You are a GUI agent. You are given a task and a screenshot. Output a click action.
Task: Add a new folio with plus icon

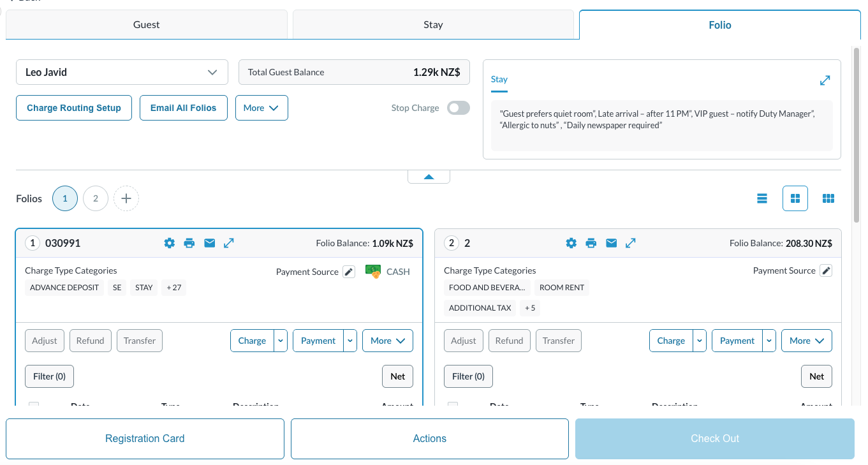tap(126, 198)
